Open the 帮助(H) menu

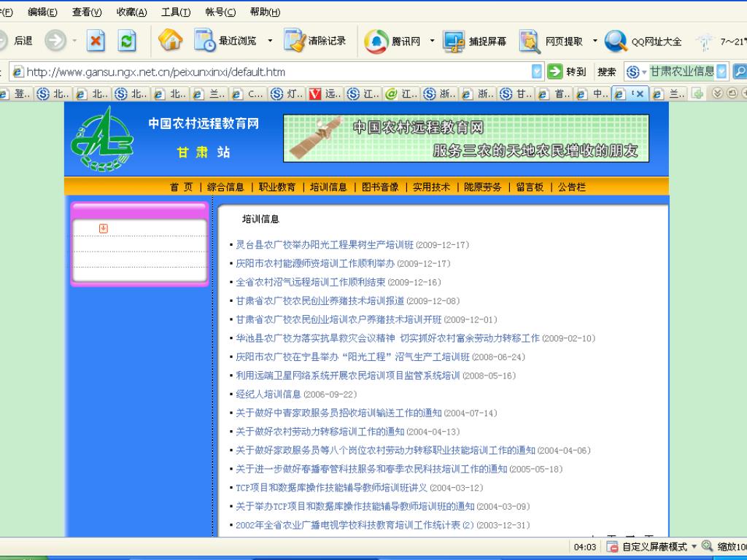coord(265,12)
